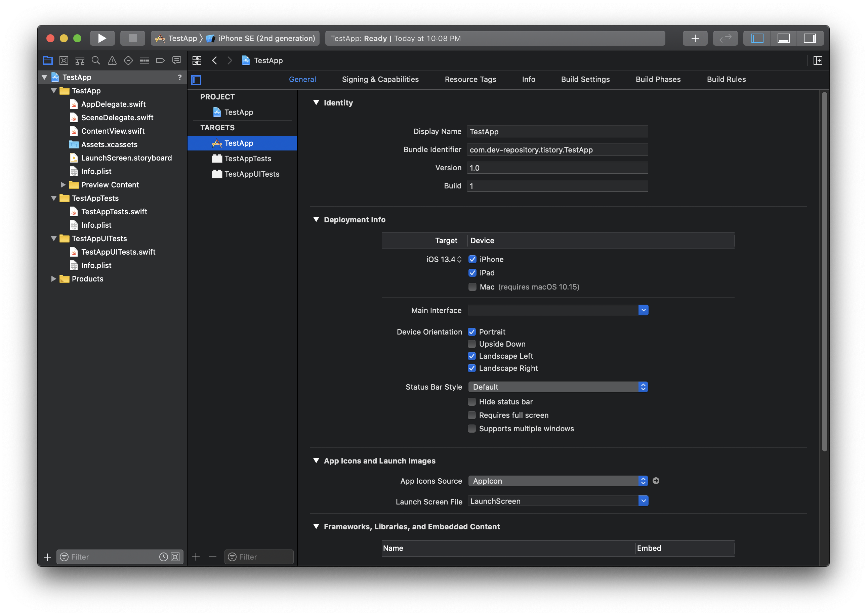This screenshot has width=867, height=616.
Task: Click the Bundle Identifier text field
Action: (557, 150)
